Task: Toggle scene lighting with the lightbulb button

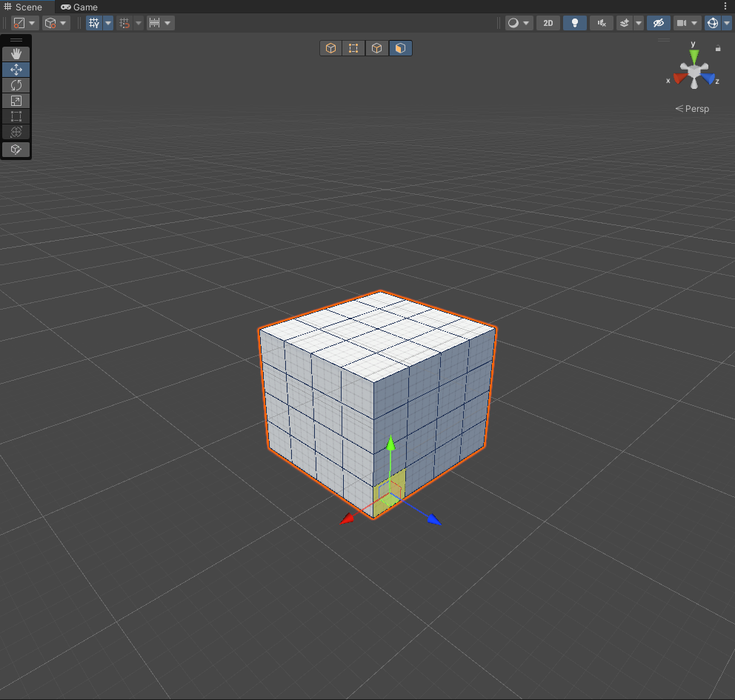Action: [574, 23]
